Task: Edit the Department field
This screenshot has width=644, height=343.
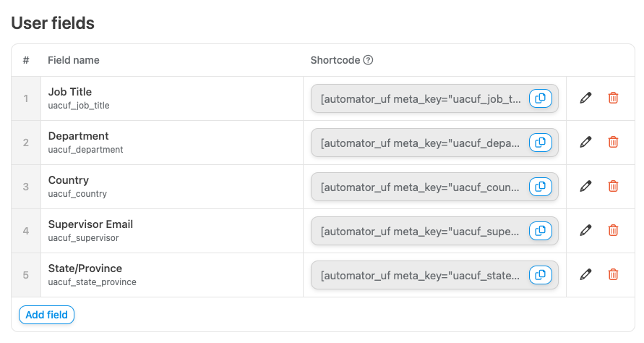Action: (x=585, y=143)
